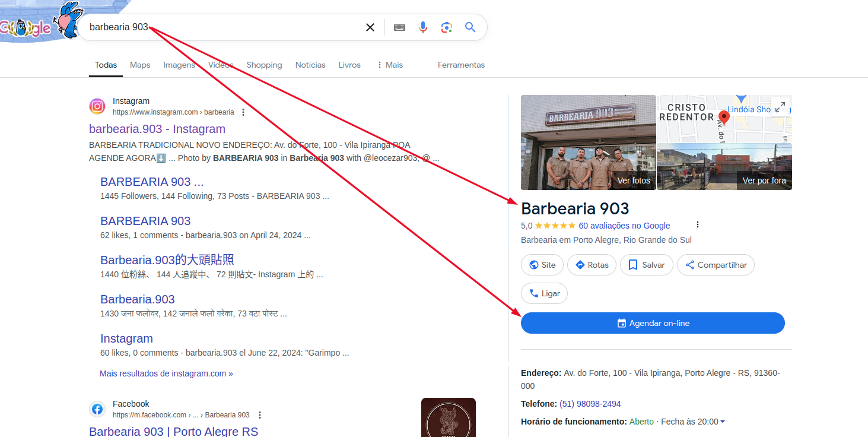Click Horário de funcionamento label
868x437 pixels.
point(574,422)
